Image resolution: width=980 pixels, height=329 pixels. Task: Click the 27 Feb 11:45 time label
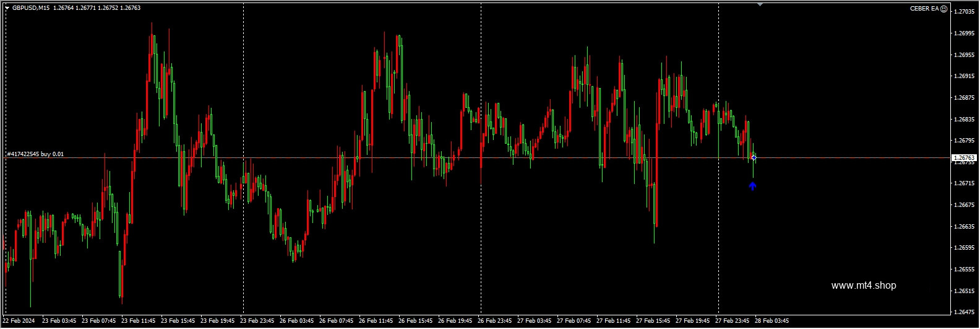coord(614,321)
